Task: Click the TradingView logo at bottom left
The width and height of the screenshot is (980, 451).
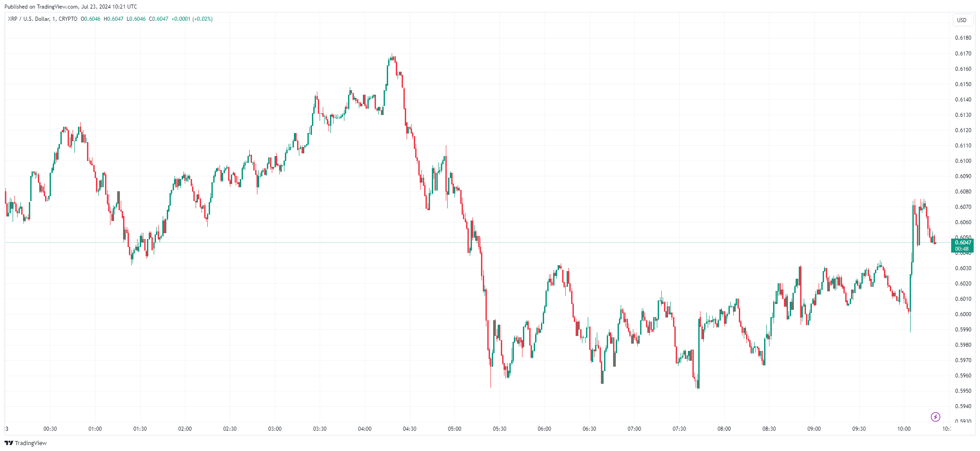Action: point(26,443)
